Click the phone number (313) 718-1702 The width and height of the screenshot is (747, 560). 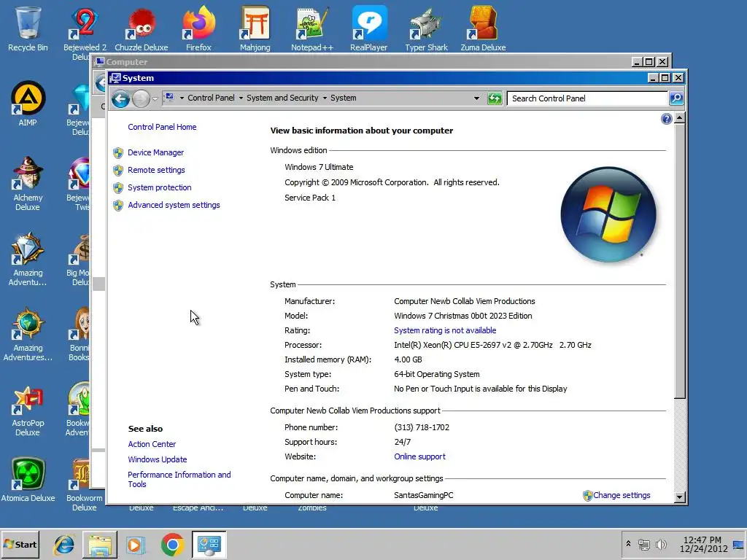pyautogui.click(x=422, y=427)
